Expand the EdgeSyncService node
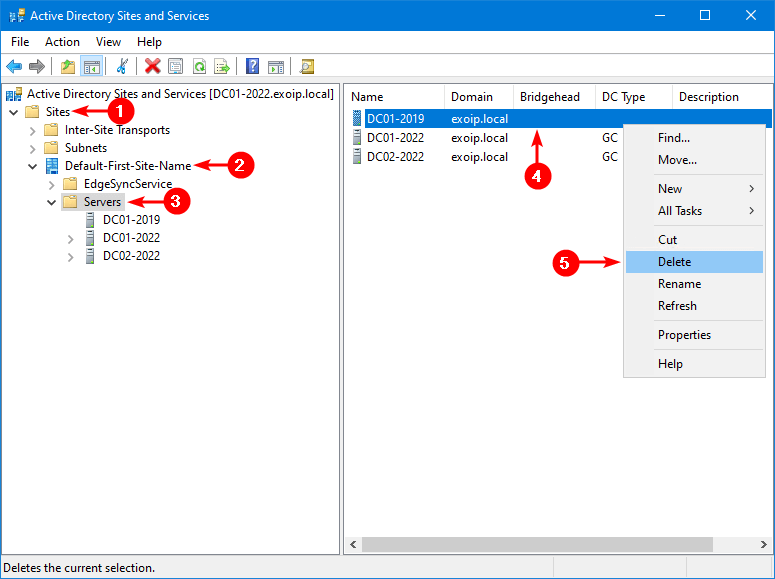This screenshot has width=775, height=579. click(51, 184)
